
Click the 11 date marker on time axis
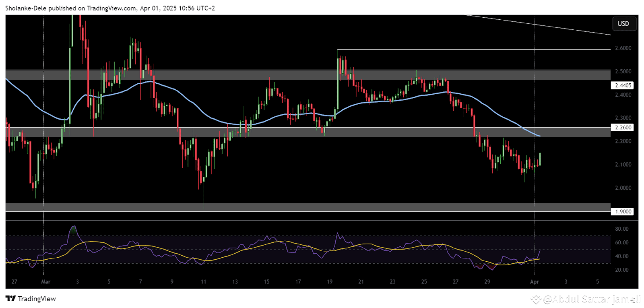(203, 281)
